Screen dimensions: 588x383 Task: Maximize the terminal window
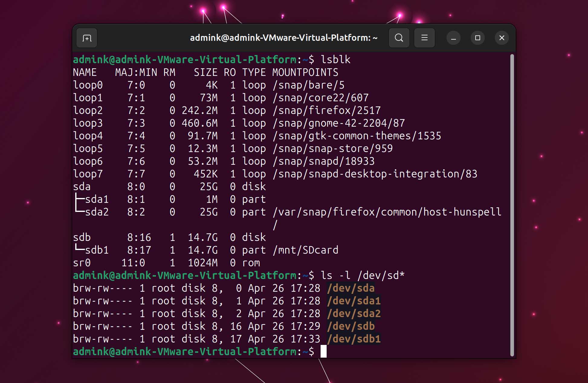pos(477,38)
